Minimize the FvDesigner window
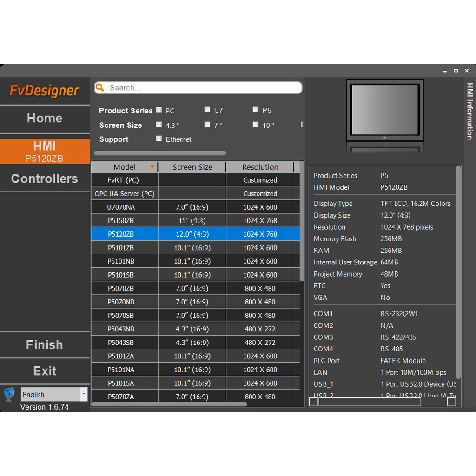Viewport: 476px width, 476px height. (445, 71)
